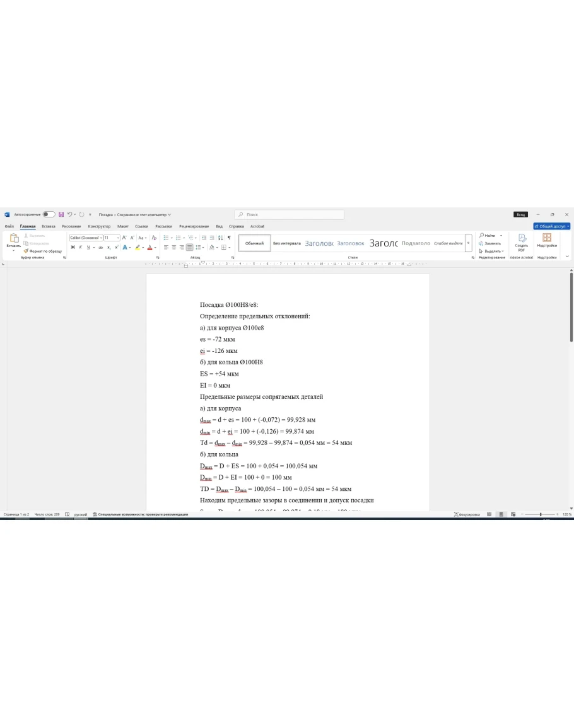Toggle italic formatting with К button
The height and width of the screenshot is (728, 574).
(x=80, y=247)
